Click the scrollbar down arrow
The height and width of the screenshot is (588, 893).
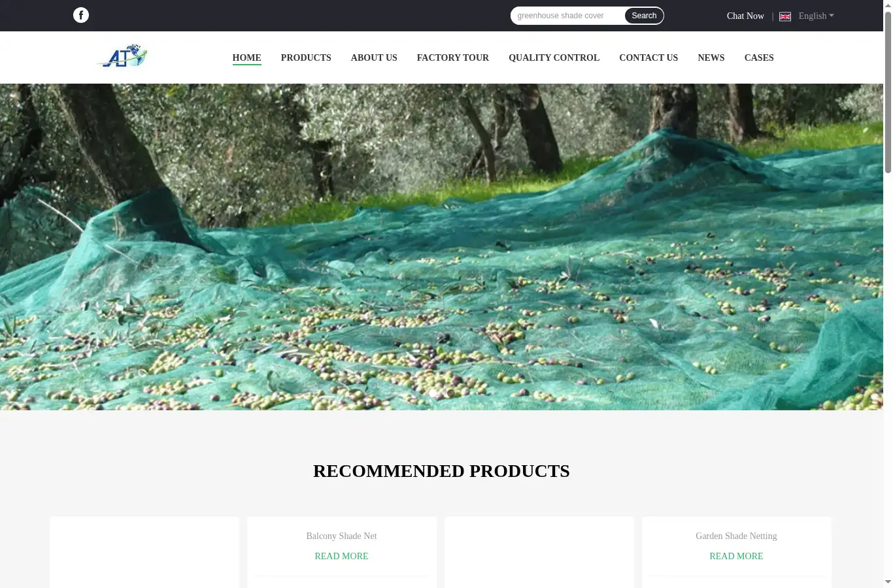pyautogui.click(x=888, y=582)
